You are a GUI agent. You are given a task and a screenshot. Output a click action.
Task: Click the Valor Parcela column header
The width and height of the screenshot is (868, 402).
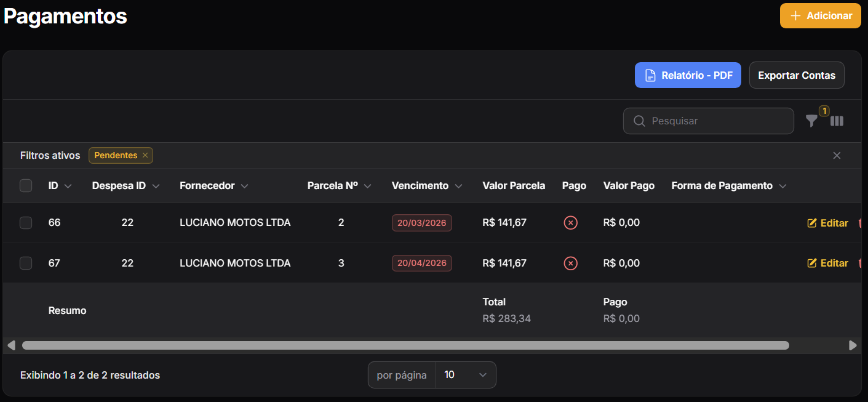[x=514, y=186]
